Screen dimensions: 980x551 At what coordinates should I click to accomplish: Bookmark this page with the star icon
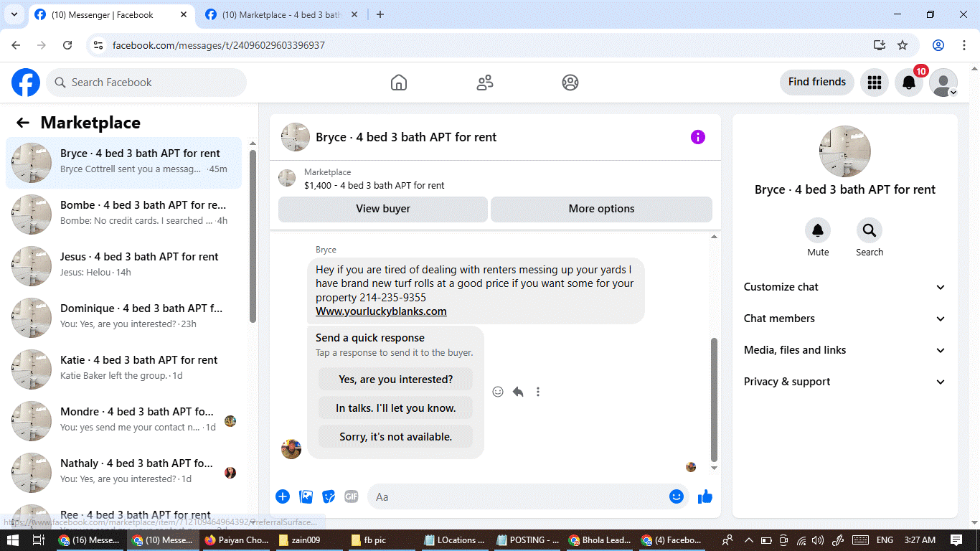point(903,45)
